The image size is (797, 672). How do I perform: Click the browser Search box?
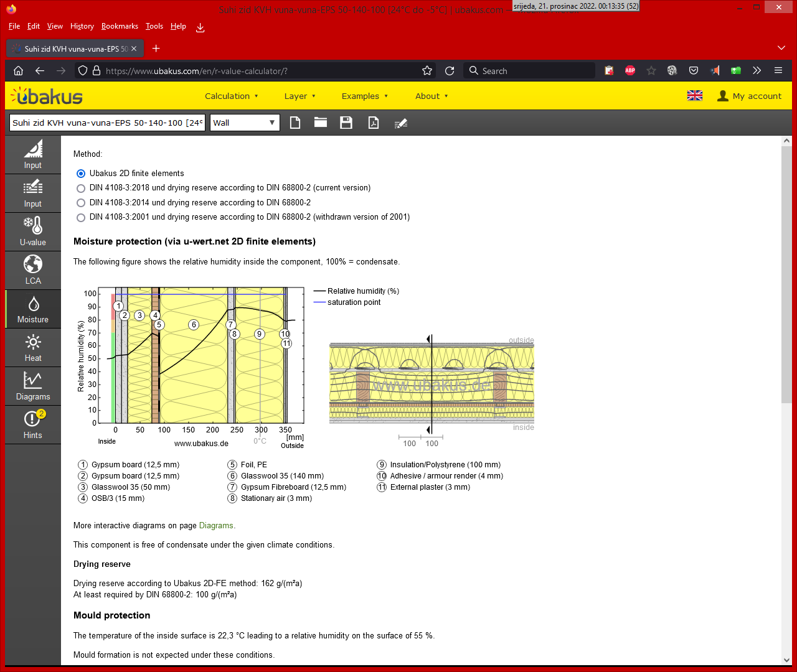(x=529, y=71)
